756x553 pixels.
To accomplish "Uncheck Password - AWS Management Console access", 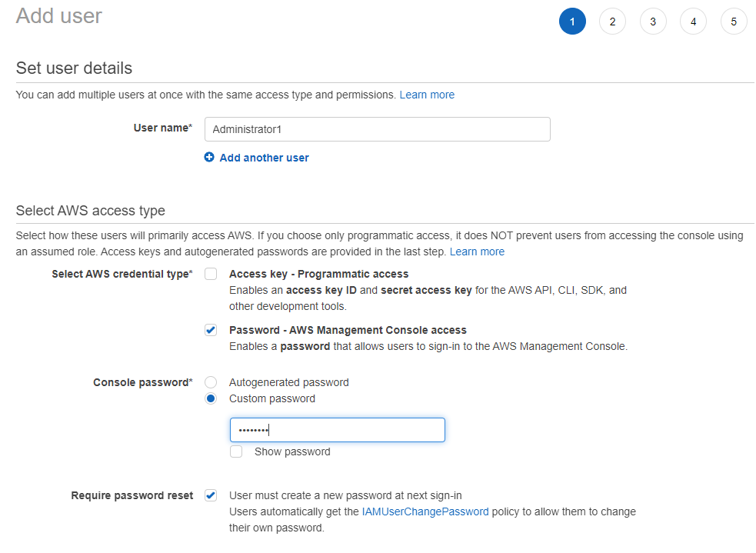I will tap(211, 330).
